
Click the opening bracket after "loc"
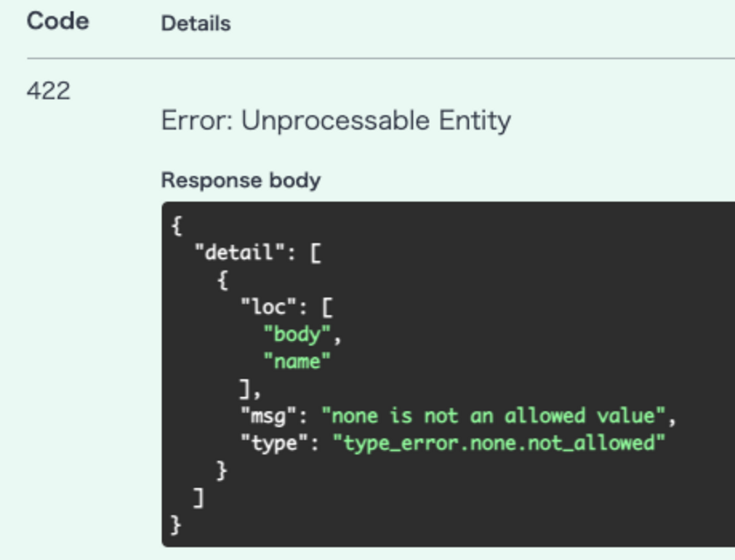(327, 307)
